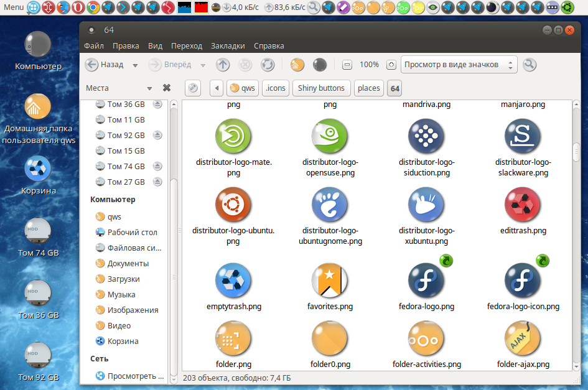
Task: Select the folder-ajax.png file
Action: coord(523,345)
